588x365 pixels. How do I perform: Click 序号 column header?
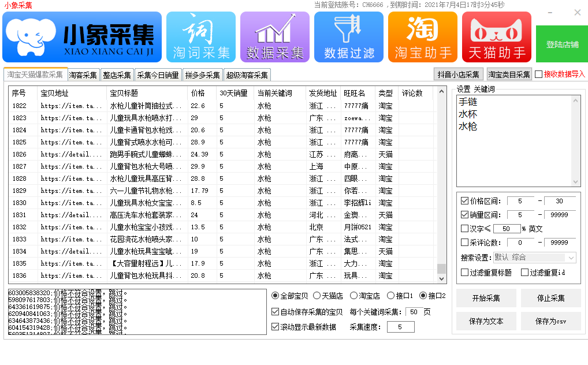[x=23, y=93]
